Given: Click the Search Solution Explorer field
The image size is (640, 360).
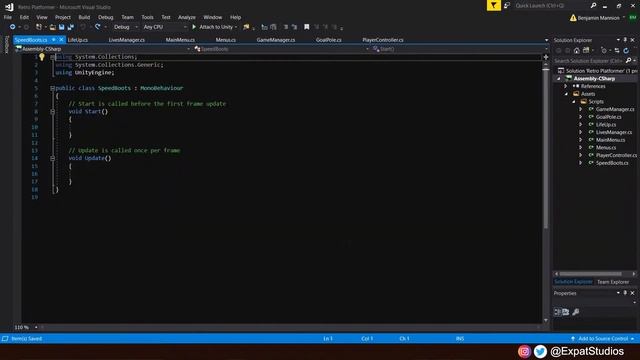Looking at the screenshot, I should click(x=588, y=60).
